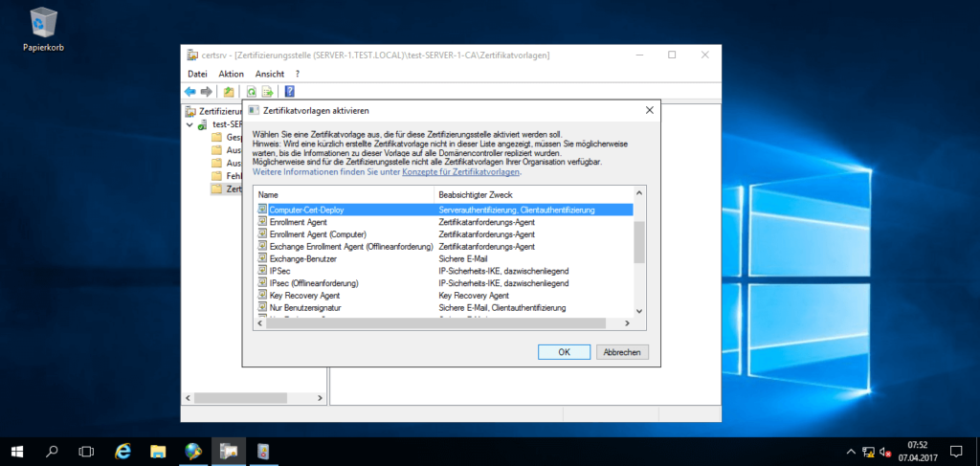Screen dimensions: 980x466
Task: Click the tree pane horizontal scroll right arrow
Action: click(x=320, y=398)
